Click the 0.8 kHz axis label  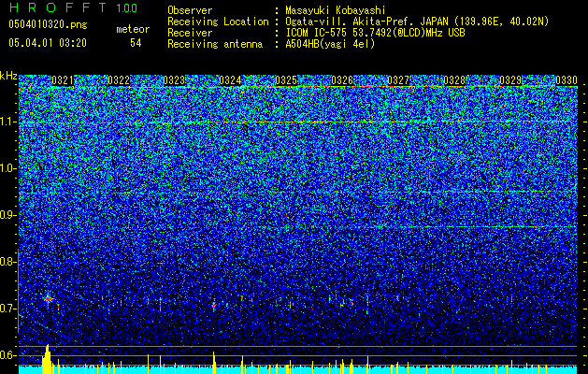(x=8, y=262)
